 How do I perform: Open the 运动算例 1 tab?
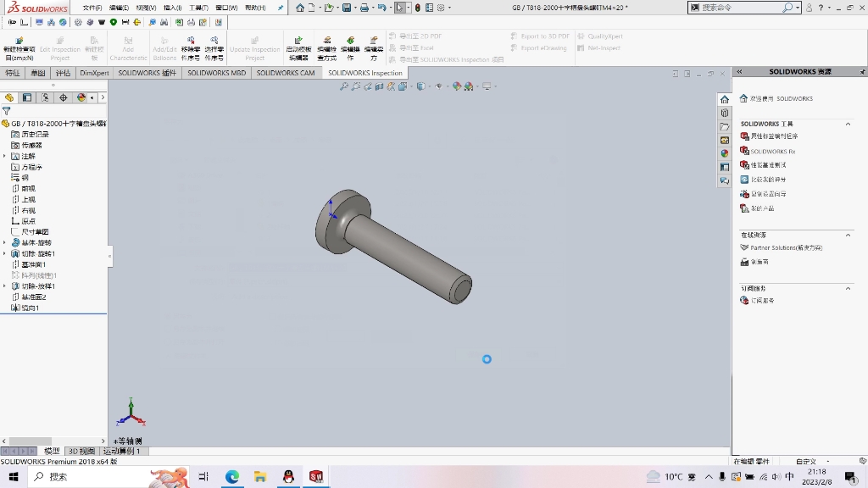(123, 451)
